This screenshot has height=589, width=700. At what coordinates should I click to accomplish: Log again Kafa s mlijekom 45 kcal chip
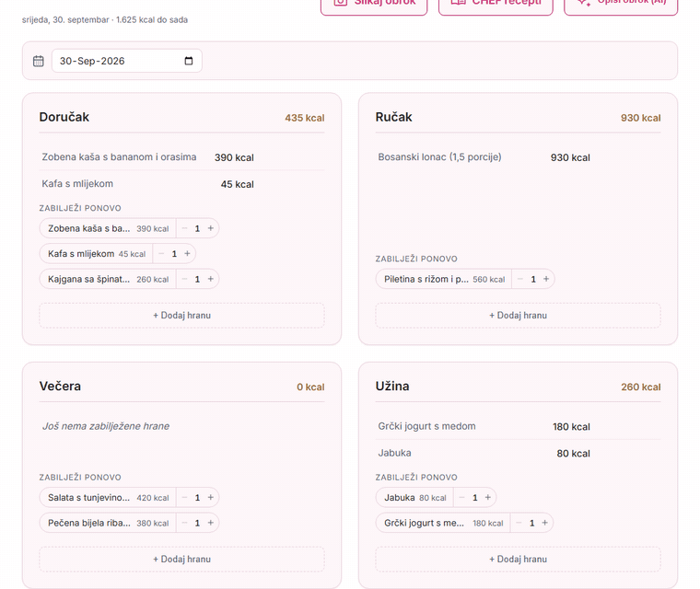point(97,254)
